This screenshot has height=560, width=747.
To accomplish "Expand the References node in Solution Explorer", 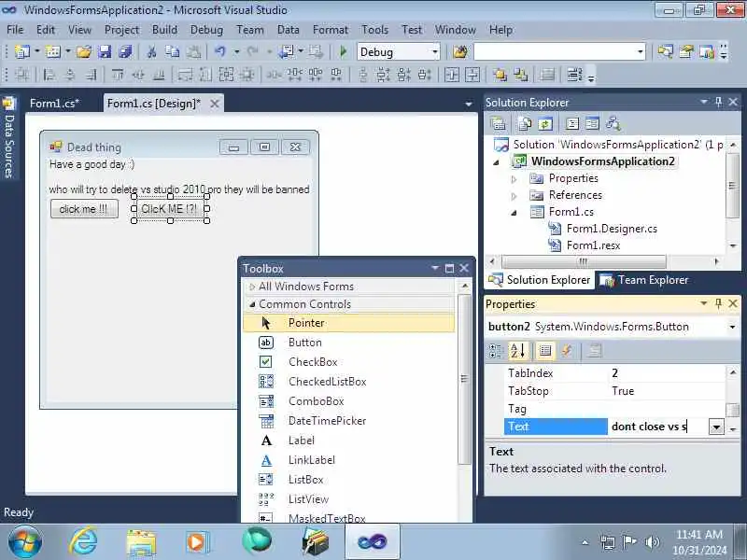I will 514,196.
